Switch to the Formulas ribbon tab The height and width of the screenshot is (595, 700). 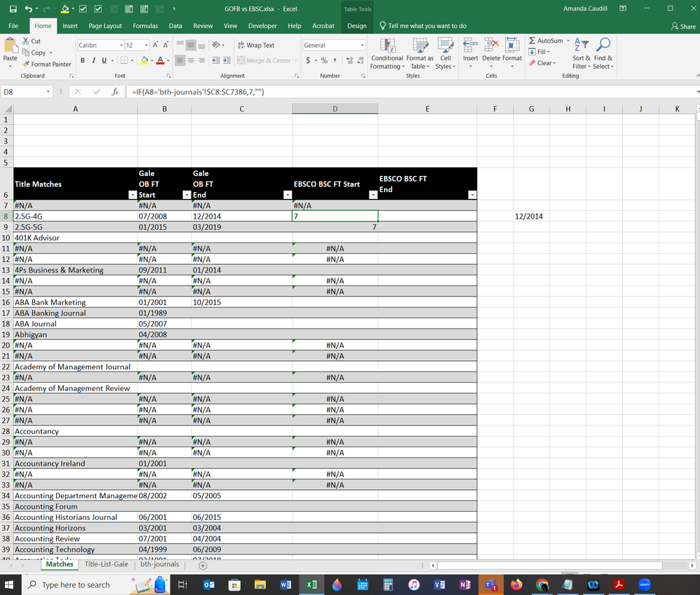click(145, 25)
